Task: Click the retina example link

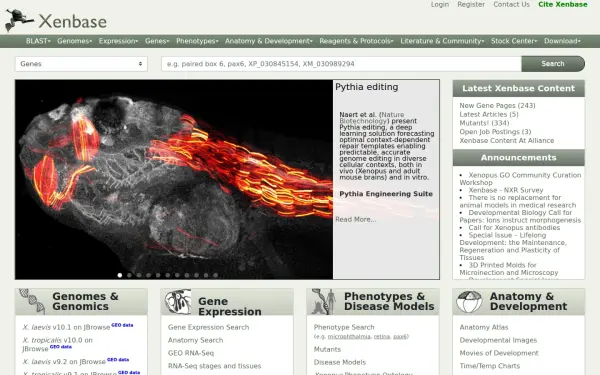Action: pos(382,337)
